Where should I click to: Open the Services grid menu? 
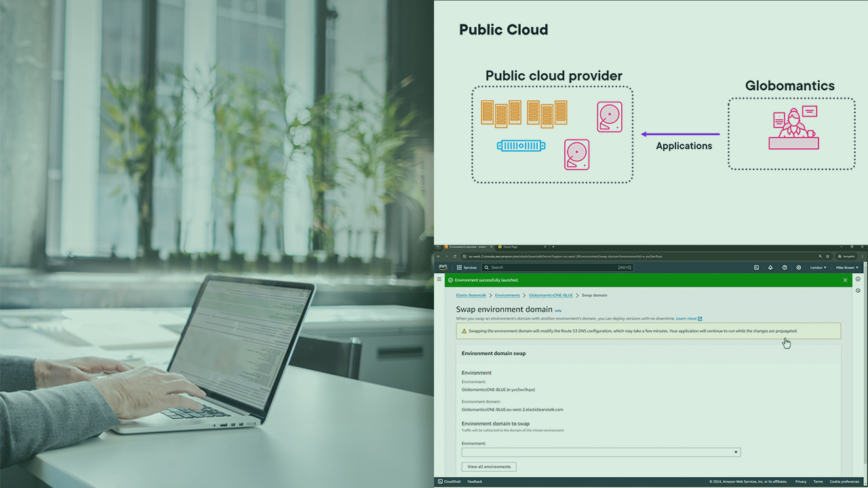(x=467, y=268)
